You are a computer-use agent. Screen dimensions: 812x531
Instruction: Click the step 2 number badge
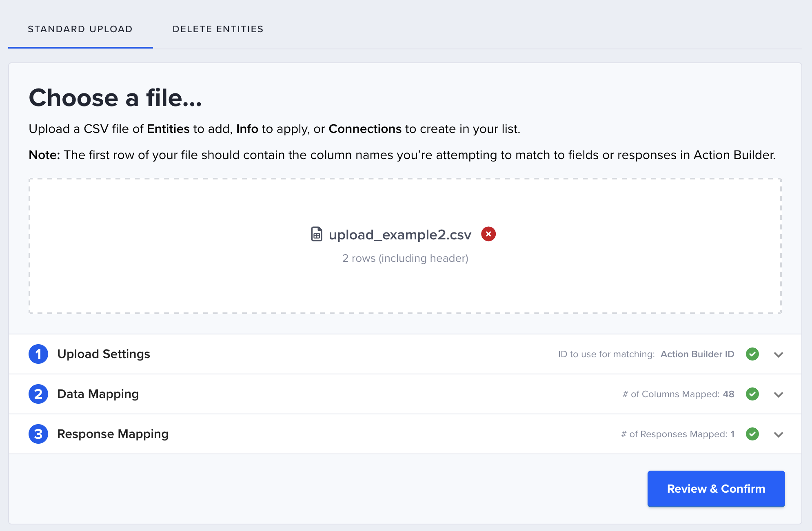coord(38,394)
